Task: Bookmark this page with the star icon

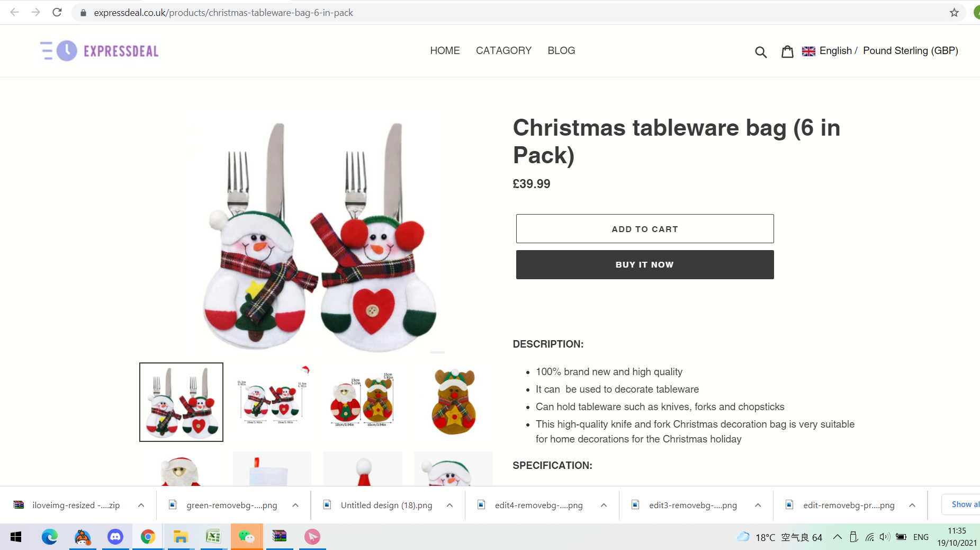Action: click(x=954, y=13)
